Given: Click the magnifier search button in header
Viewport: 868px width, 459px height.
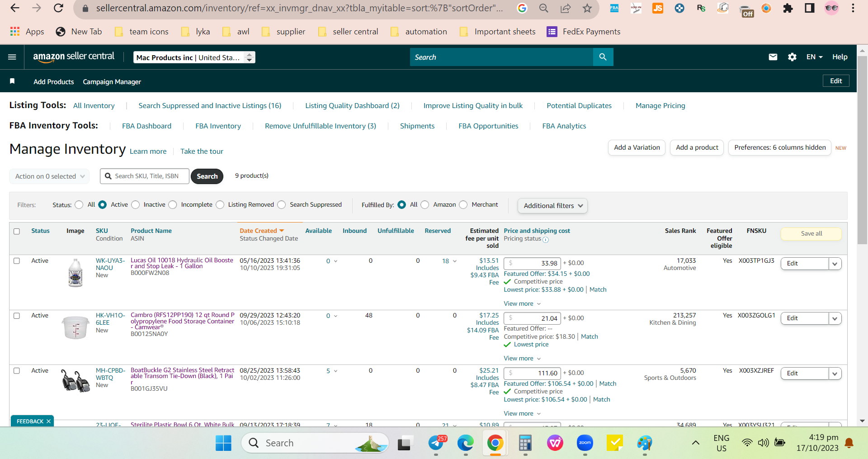Looking at the screenshot, I should coord(603,57).
